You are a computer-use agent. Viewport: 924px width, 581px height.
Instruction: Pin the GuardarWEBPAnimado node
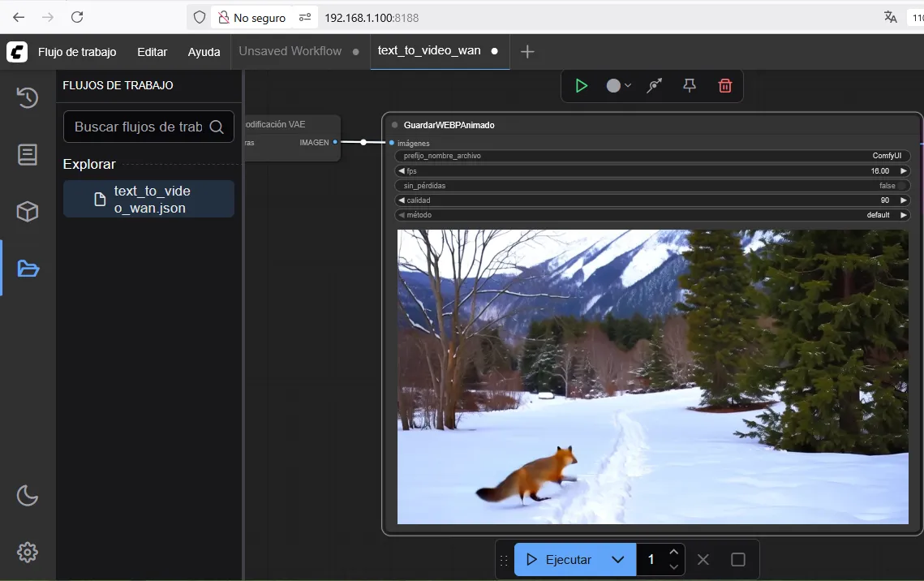coord(689,85)
